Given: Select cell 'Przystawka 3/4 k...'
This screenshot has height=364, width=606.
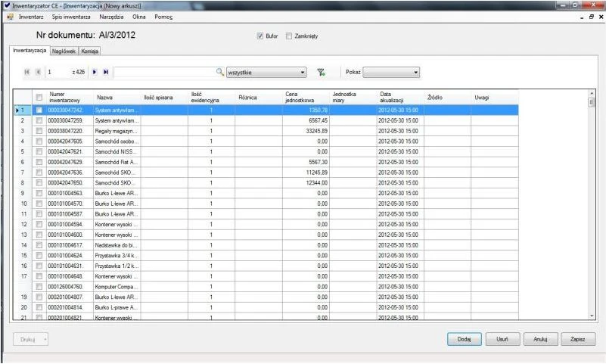Looking at the screenshot, I should (117, 256).
